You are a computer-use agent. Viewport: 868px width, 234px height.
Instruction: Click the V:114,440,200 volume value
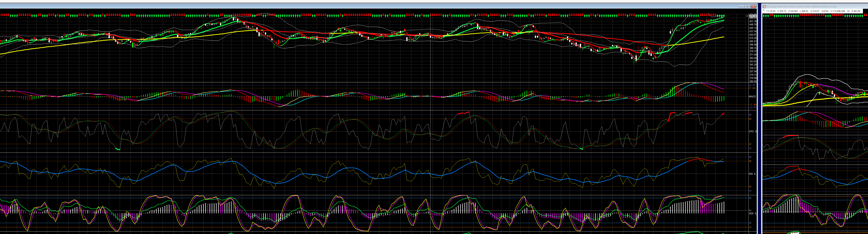(838, 11)
